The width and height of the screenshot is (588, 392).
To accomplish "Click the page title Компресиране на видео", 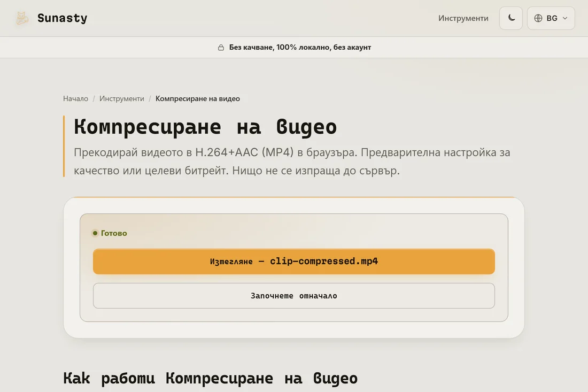I will tap(205, 126).
